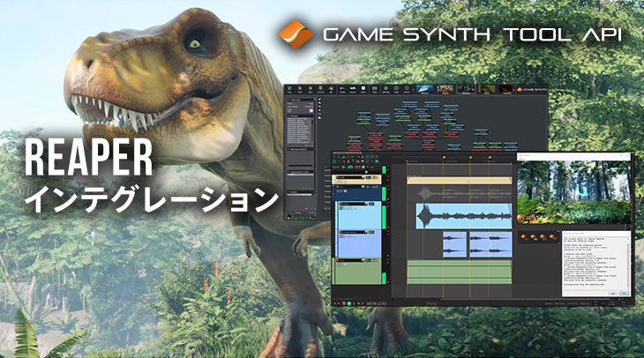Arm record on the dark blue track
Viewport: 644px width, 358px height.
[x=338, y=187]
